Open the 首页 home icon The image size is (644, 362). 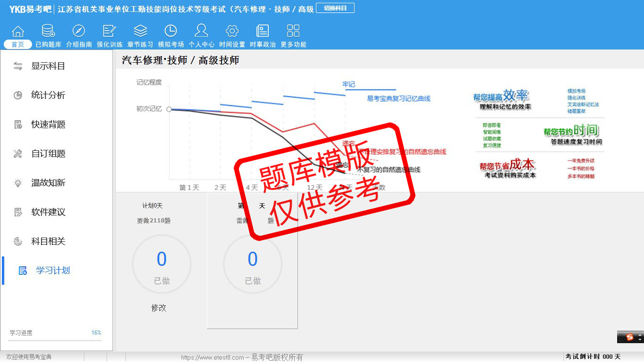pos(18,31)
